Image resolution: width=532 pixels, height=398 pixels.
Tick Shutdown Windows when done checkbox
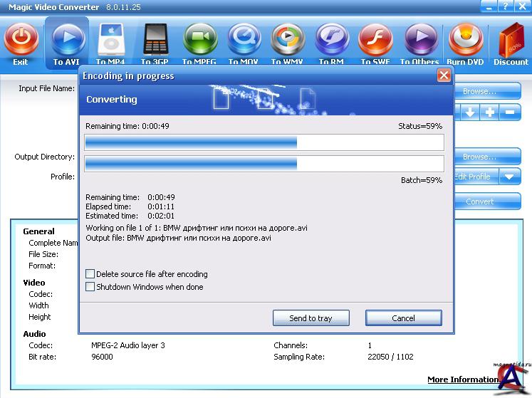tap(90, 287)
